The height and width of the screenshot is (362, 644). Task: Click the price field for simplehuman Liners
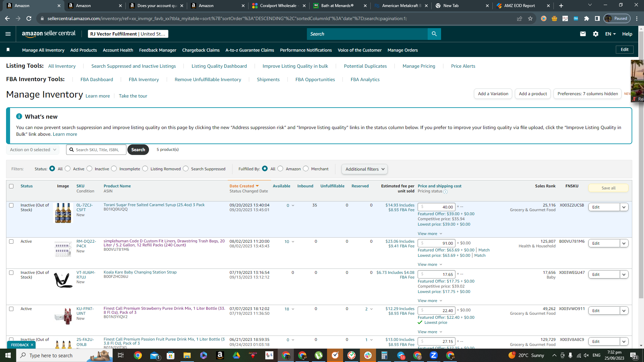(436, 243)
